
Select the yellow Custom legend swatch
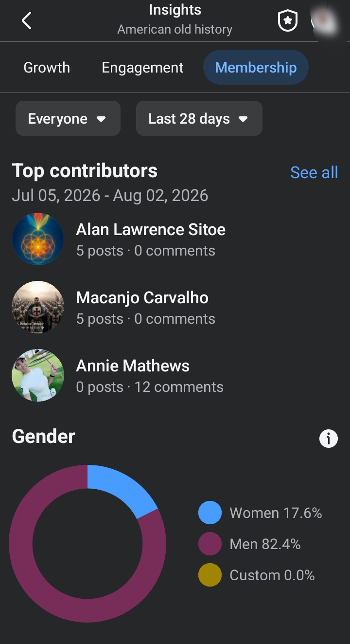(x=210, y=575)
